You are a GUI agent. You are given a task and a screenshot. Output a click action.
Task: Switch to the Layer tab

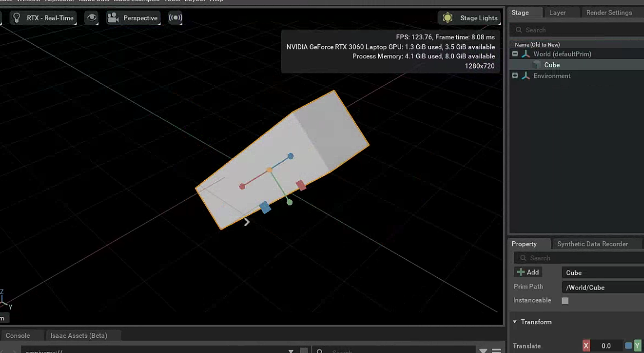558,13
